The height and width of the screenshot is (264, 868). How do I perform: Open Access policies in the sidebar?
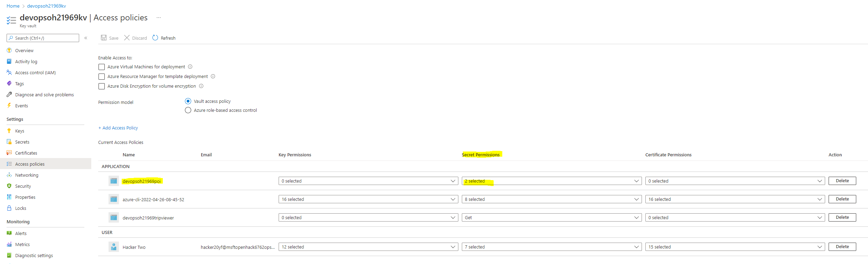tap(46, 164)
